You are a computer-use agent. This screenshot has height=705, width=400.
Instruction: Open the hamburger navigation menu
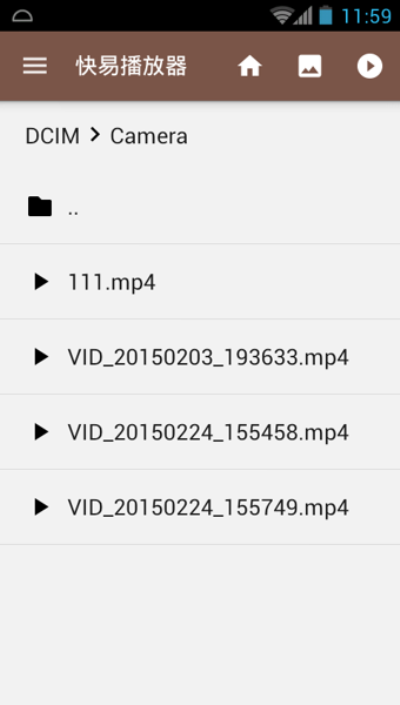click(35, 66)
